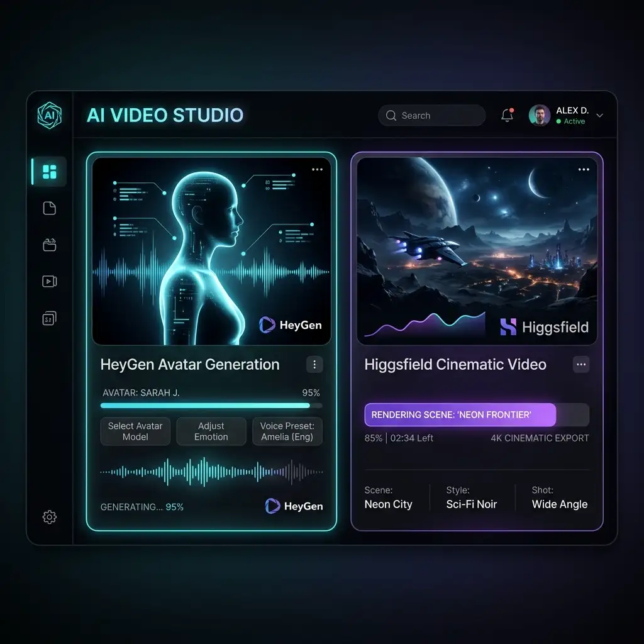Click the Active status indicator
This screenshot has width=644, height=644.
click(570, 121)
